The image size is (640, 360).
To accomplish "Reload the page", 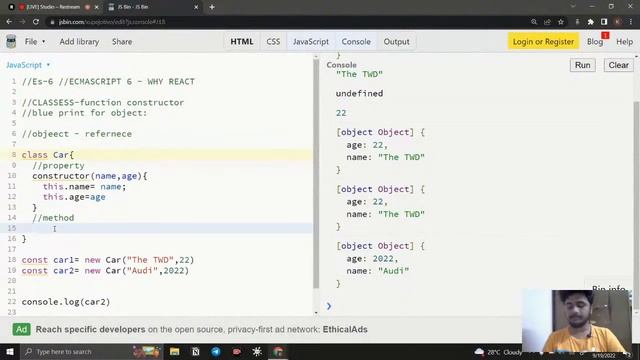I will 36,22.
